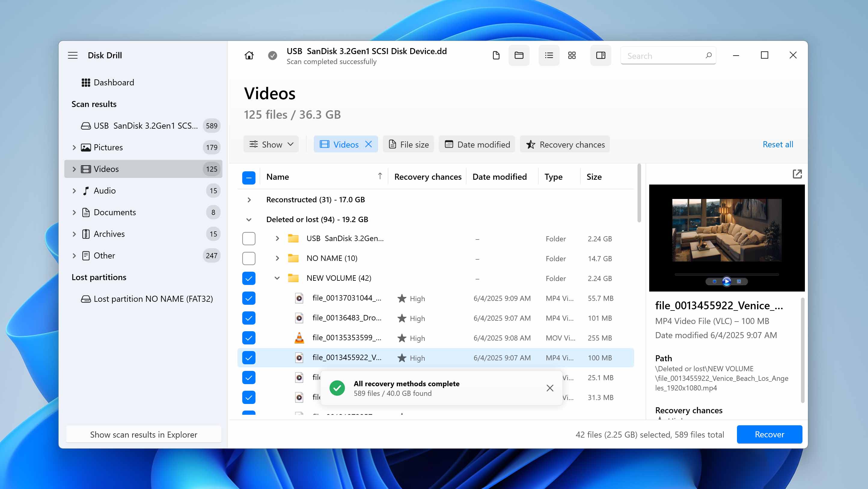This screenshot has width=868, height=489.
Task: Click Reset all filters link
Action: (x=778, y=144)
